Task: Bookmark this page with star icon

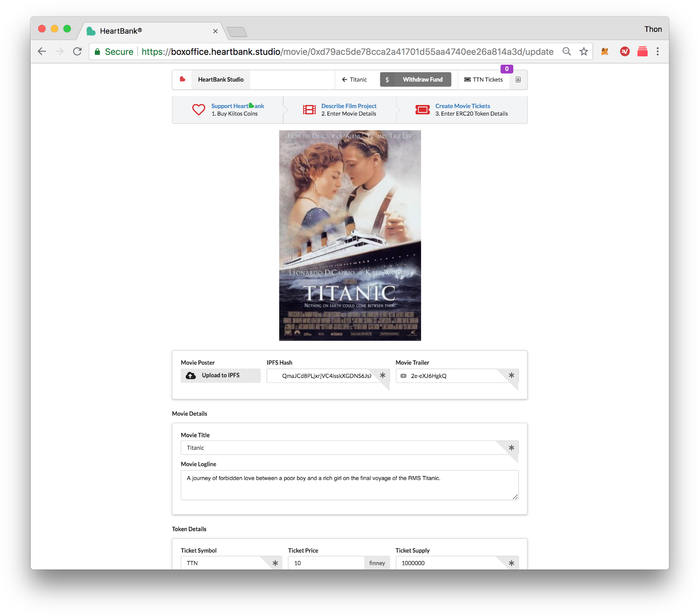Action: pos(584,51)
